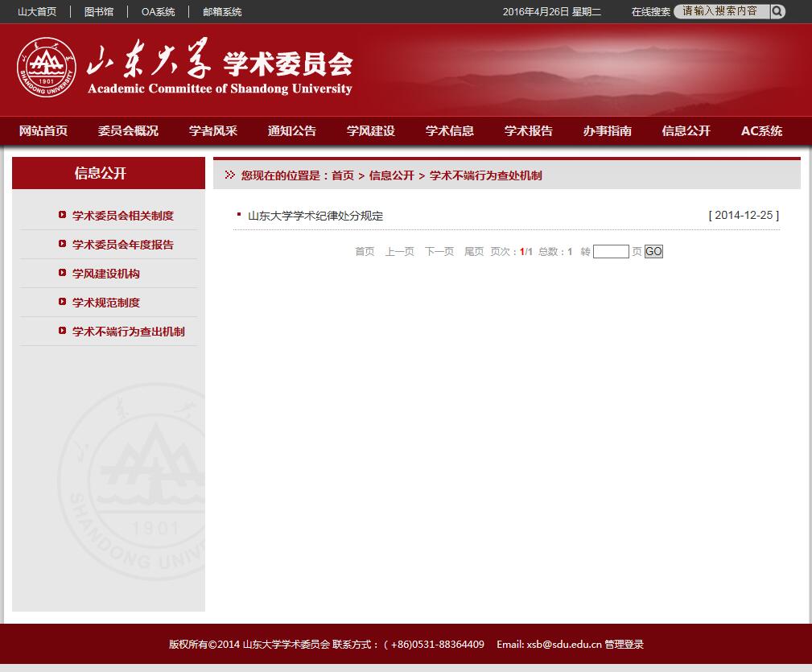The height and width of the screenshot is (672, 812).
Task: Click pagination 下一页 link
Action: [x=439, y=252]
